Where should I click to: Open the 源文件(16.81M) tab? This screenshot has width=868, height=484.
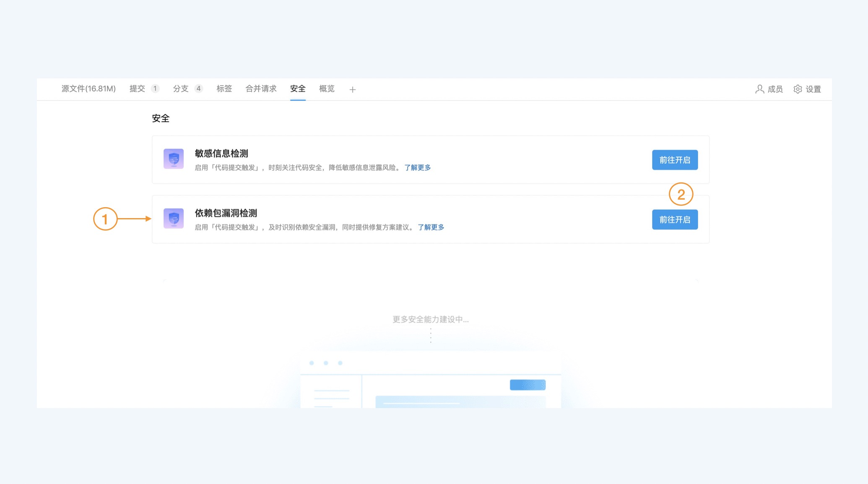point(88,88)
